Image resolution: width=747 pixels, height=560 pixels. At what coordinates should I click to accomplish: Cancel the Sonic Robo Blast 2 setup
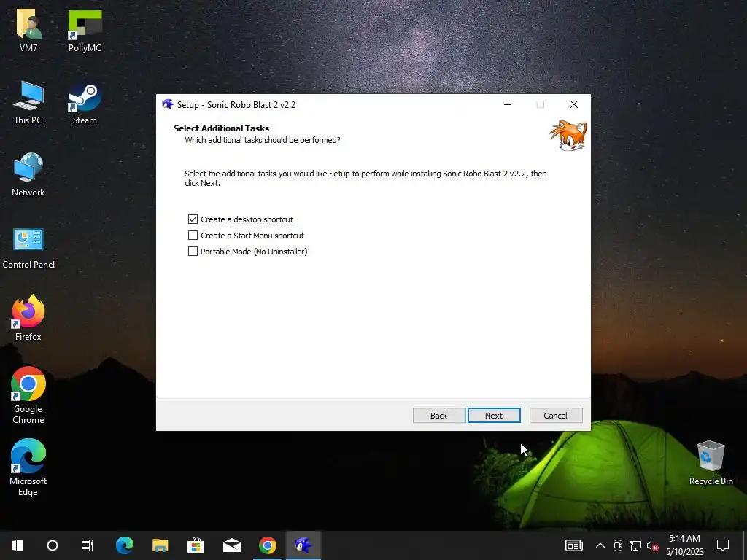(555, 415)
